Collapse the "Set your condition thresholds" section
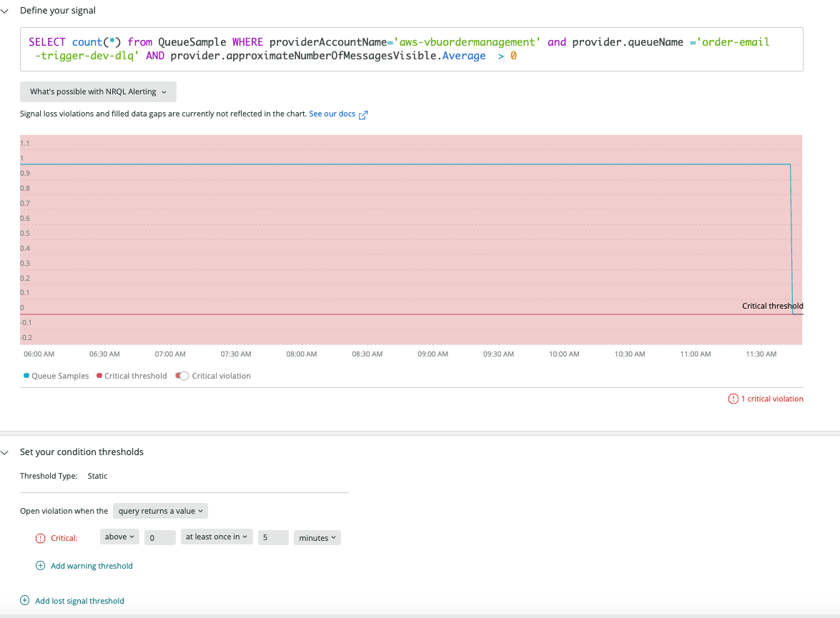This screenshot has height=618, width=840. click(x=6, y=452)
